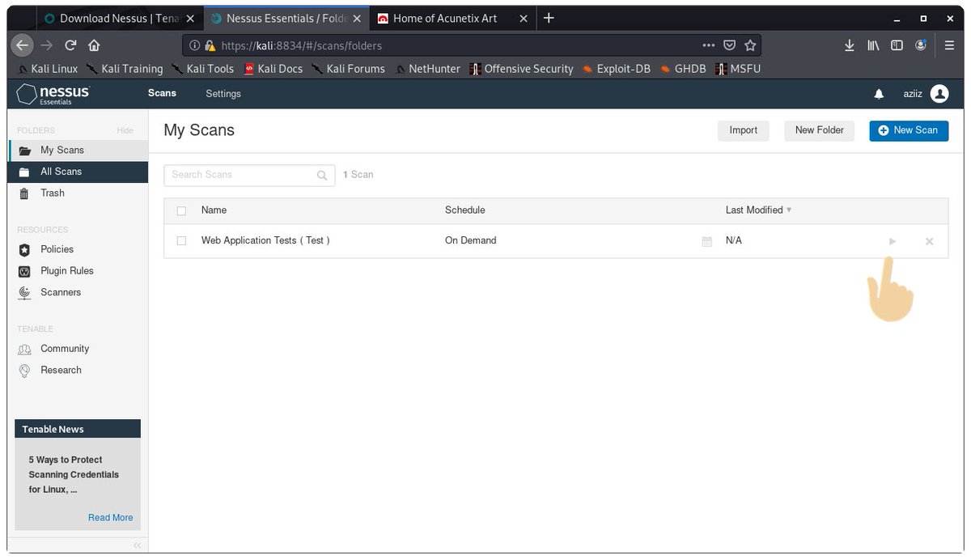Image resolution: width=971 pixels, height=560 pixels.
Task: Open the All Scans folder
Action: click(78, 172)
